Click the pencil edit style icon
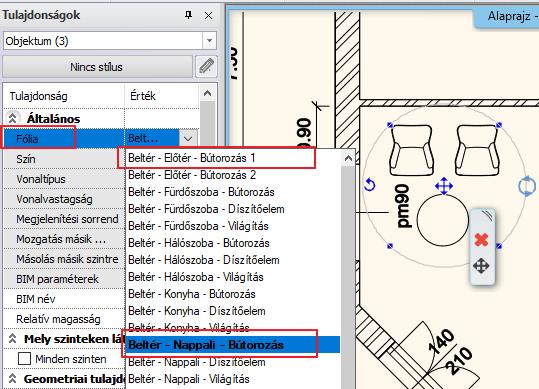539x389 pixels. point(207,66)
